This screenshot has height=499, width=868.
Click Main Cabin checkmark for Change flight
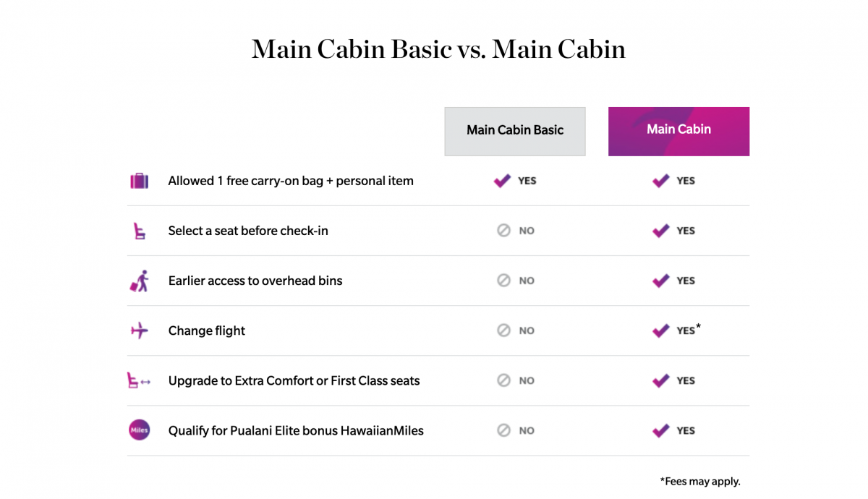[x=660, y=330]
